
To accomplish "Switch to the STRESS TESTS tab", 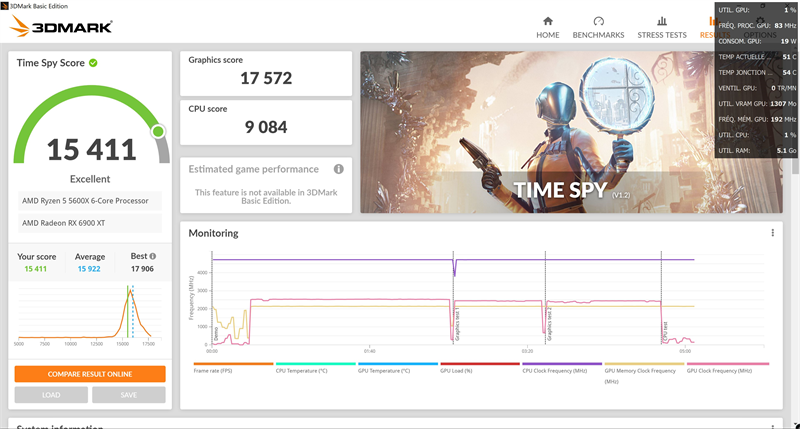I will 662,35.
